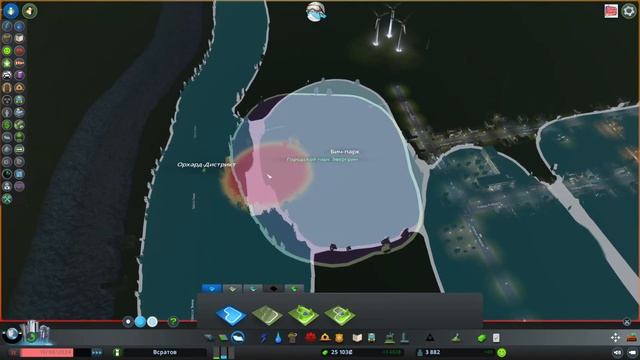Show the car traffic info view
Viewport: 640px width, 360px height.
[x=7, y=75]
